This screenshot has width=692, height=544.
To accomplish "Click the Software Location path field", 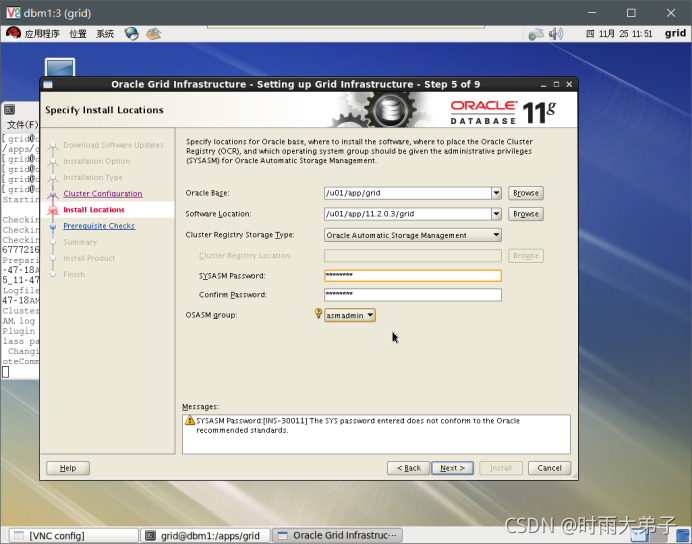I will click(x=408, y=214).
